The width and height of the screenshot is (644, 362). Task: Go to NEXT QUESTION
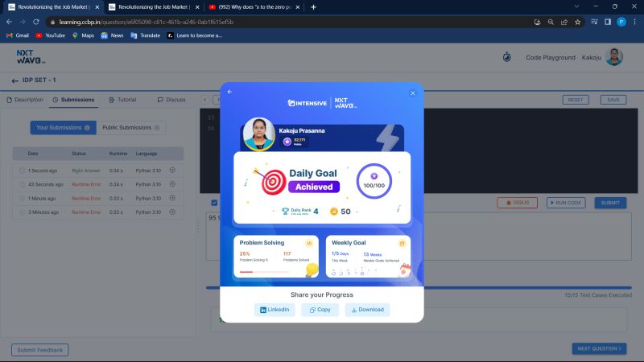pyautogui.click(x=599, y=348)
